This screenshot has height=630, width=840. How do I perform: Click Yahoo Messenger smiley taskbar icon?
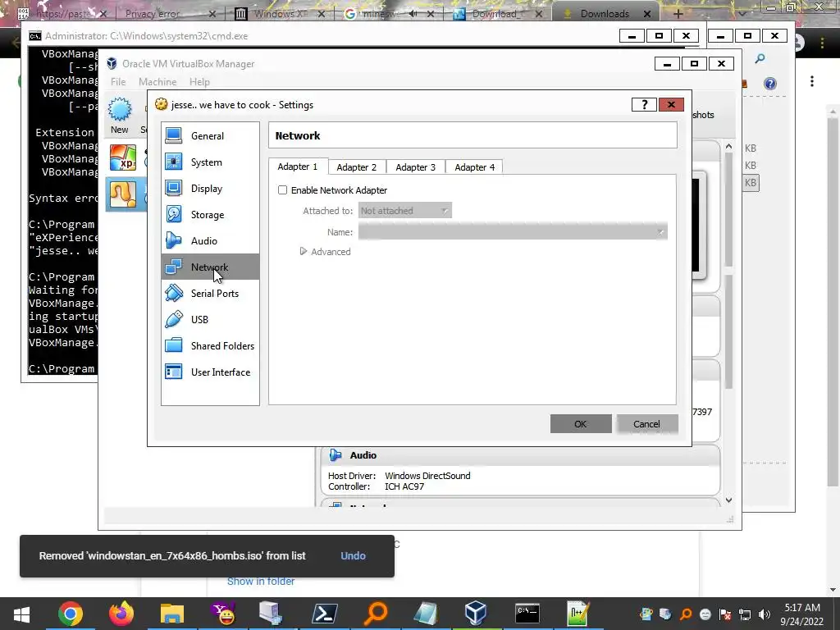223,614
